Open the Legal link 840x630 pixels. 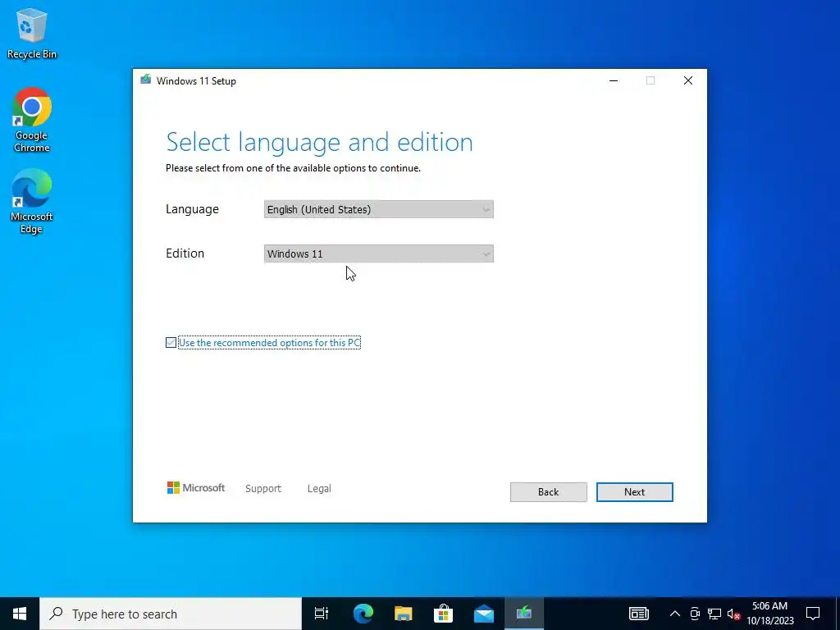319,489
